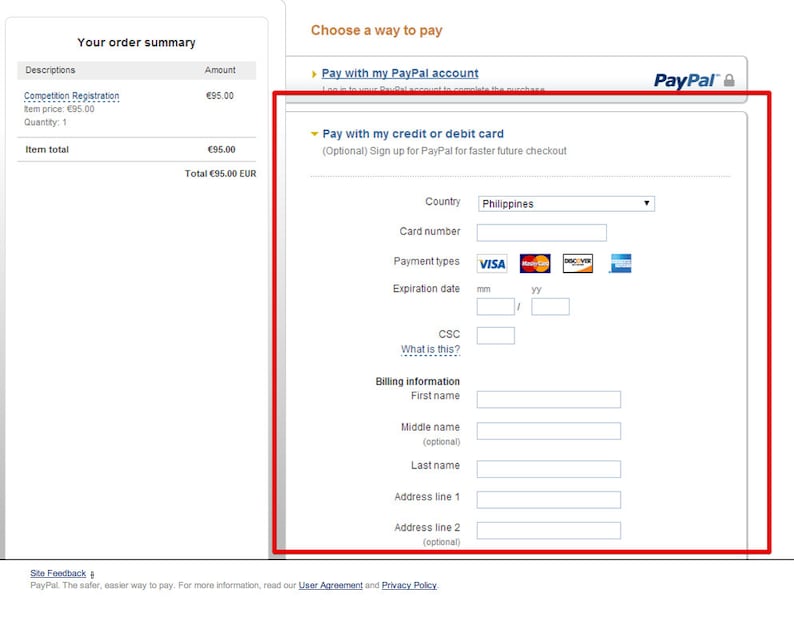
Task: Click the Discover card icon
Action: point(578,263)
